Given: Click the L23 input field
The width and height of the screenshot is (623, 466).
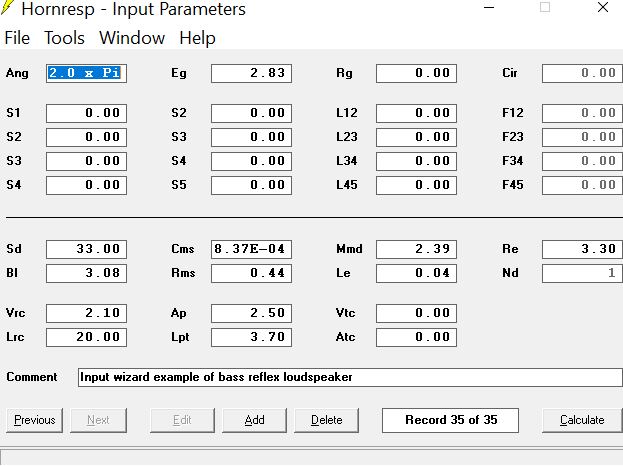Looking at the screenshot, I should [416, 137].
